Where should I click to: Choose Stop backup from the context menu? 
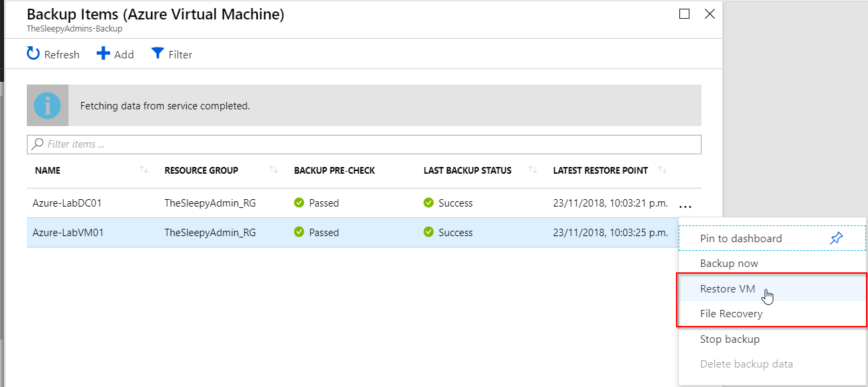coord(730,339)
